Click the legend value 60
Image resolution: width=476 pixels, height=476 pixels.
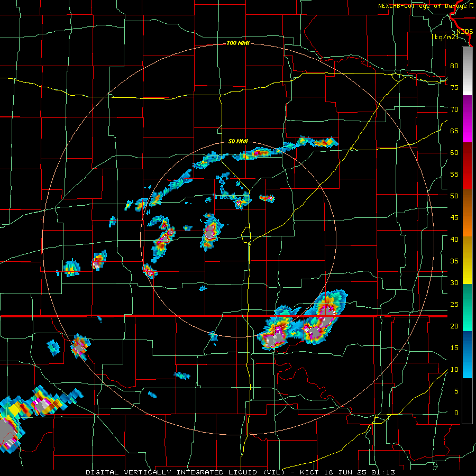pyautogui.click(x=454, y=153)
